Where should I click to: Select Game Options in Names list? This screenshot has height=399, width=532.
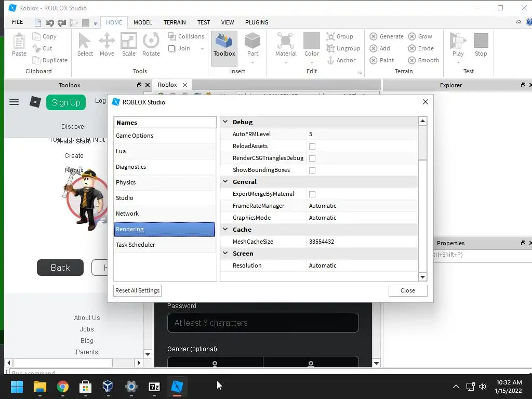(165, 136)
